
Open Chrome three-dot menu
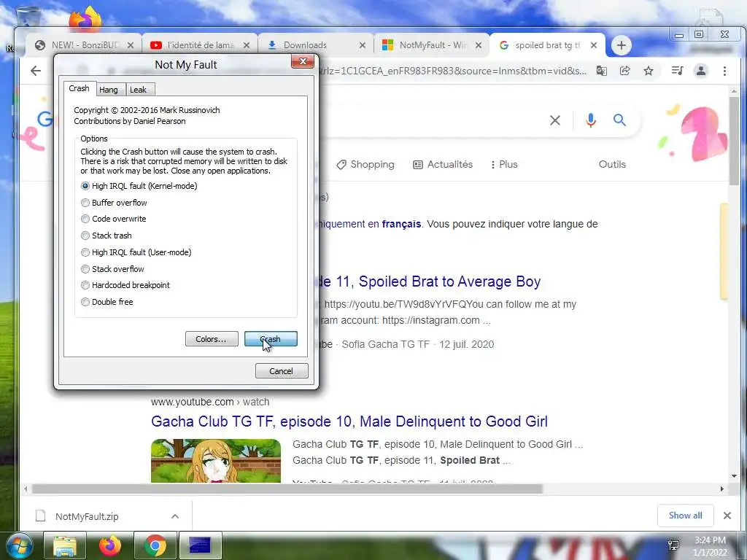(724, 71)
